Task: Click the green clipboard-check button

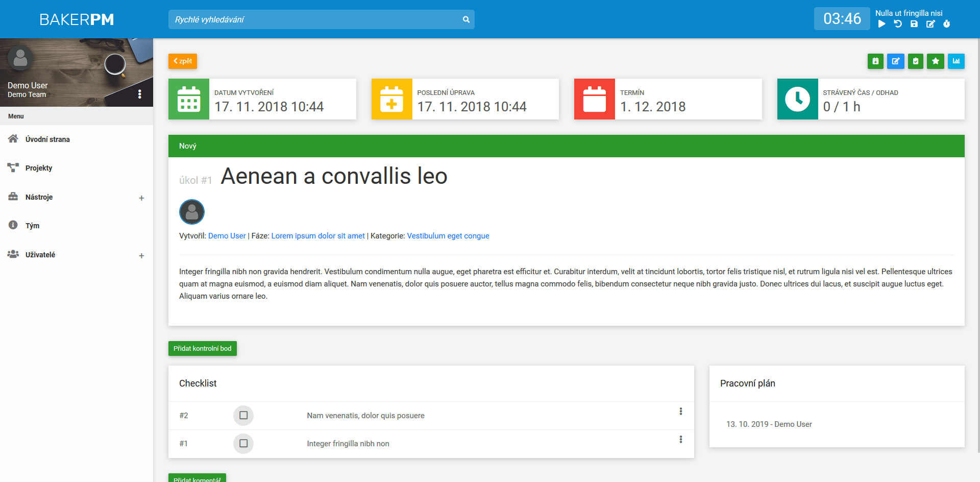Action: [x=915, y=61]
